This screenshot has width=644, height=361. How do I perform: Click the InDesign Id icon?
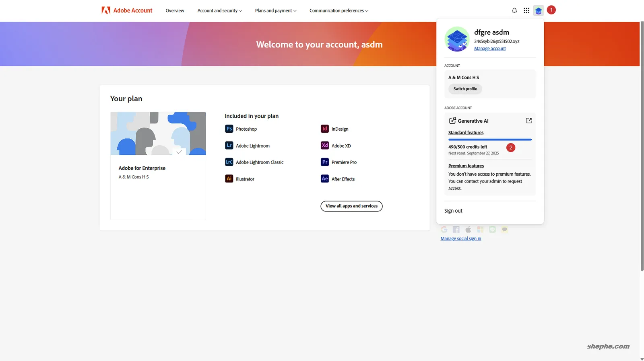tap(325, 129)
